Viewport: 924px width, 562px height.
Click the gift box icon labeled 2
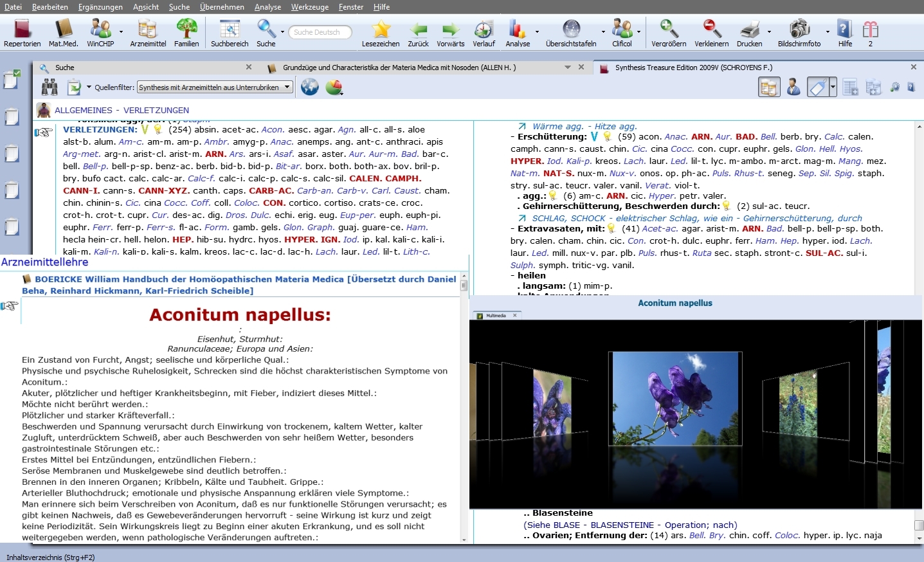pyautogui.click(x=871, y=33)
